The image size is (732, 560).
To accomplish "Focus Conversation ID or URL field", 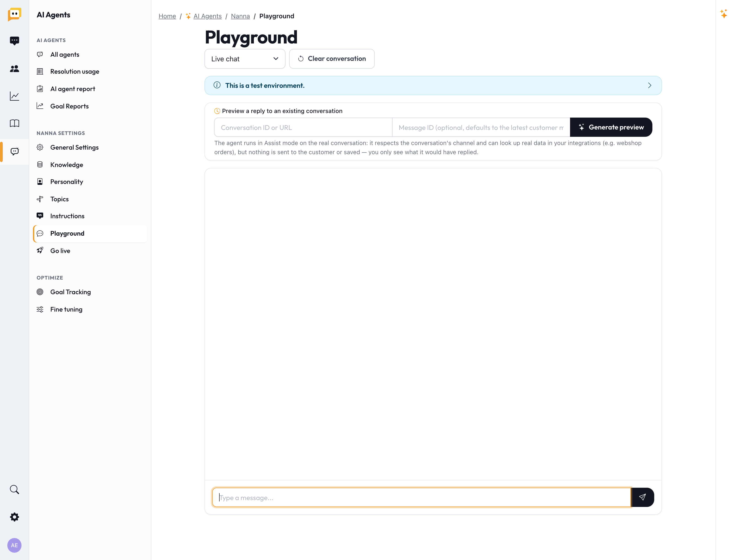I will 303,127.
